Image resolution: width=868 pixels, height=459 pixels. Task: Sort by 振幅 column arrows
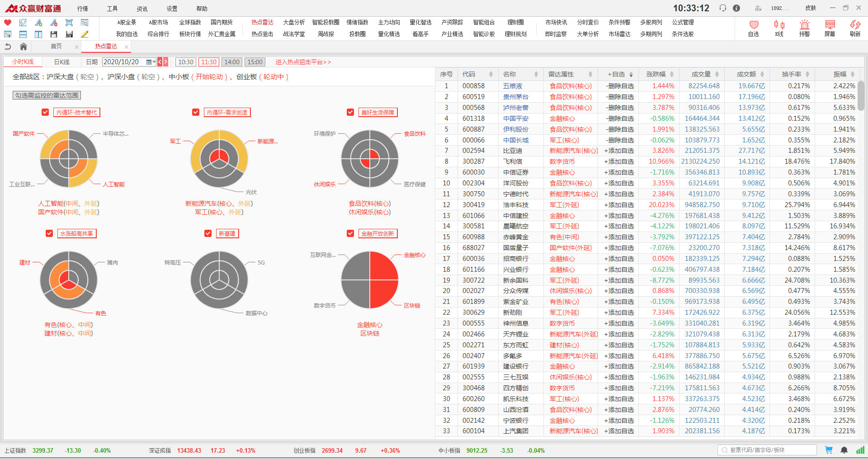pyautogui.click(x=853, y=75)
